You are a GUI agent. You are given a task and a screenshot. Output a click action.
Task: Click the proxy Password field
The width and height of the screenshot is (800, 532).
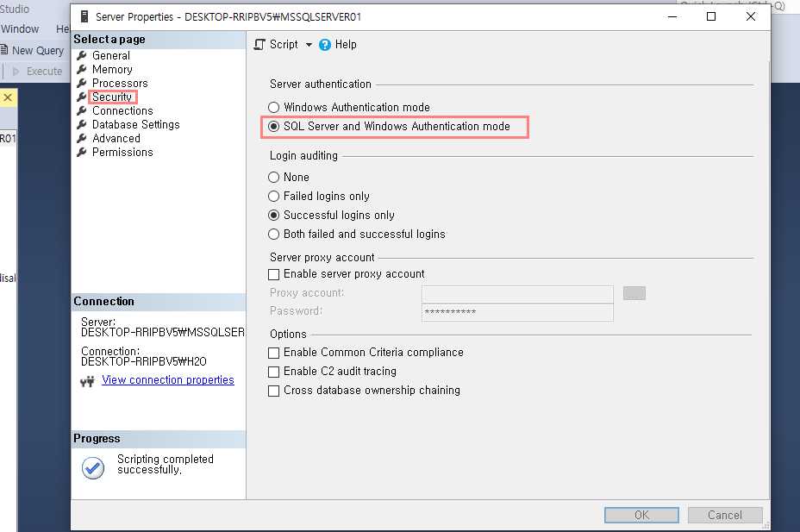(517, 312)
